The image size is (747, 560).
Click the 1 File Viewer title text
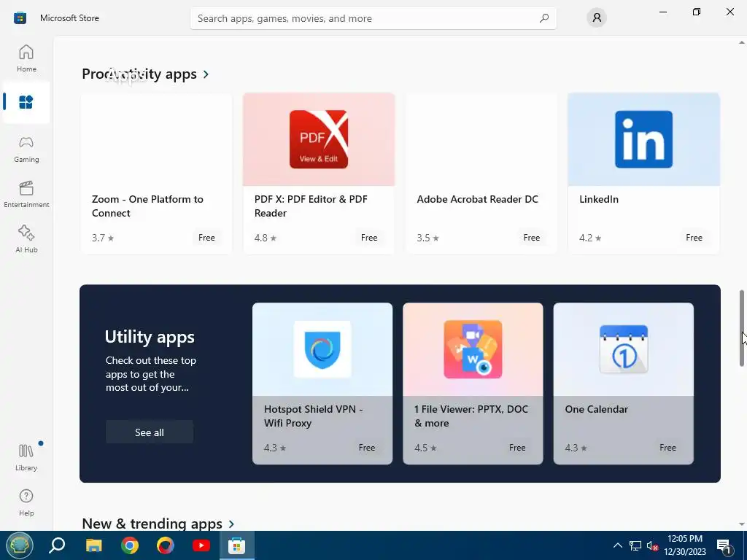(x=471, y=416)
